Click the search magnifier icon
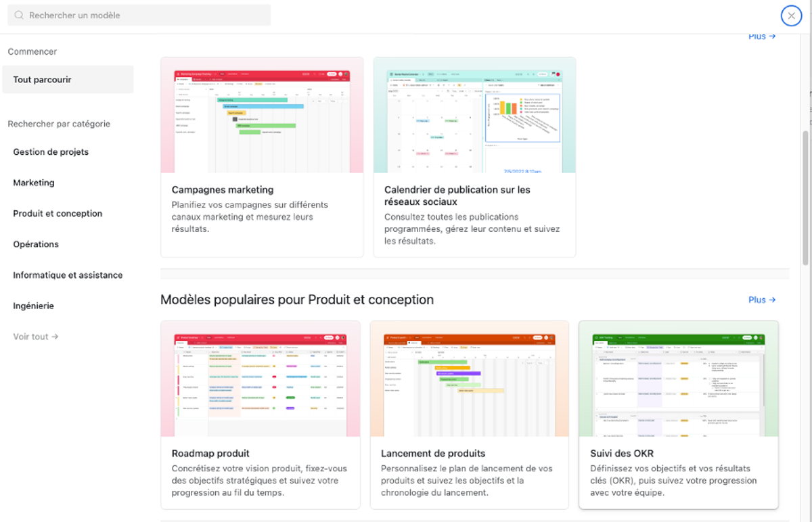The width and height of the screenshot is (812, 522). [19, 15]
